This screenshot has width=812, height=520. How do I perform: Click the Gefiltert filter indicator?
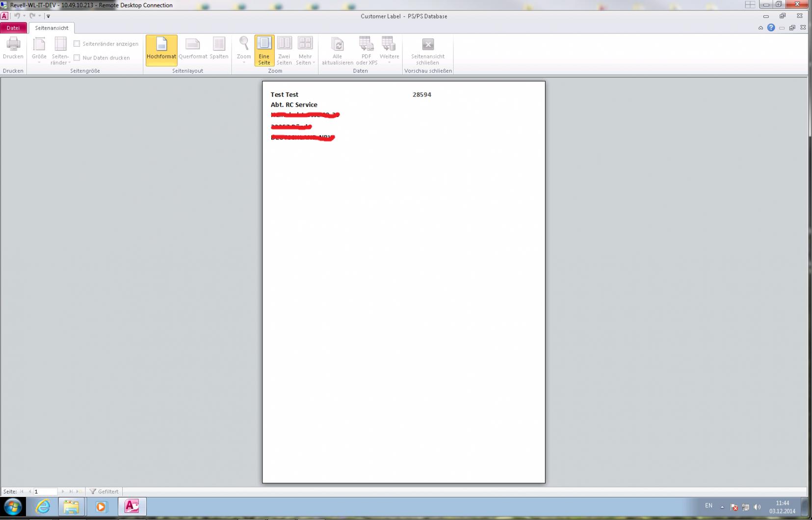click(104, 492)
